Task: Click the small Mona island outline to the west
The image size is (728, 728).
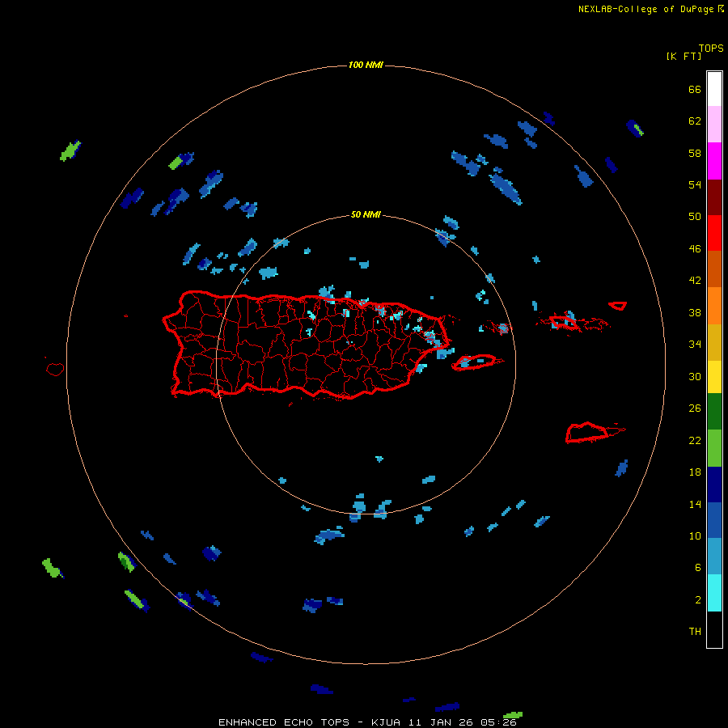Action: [x=55, y=369]
